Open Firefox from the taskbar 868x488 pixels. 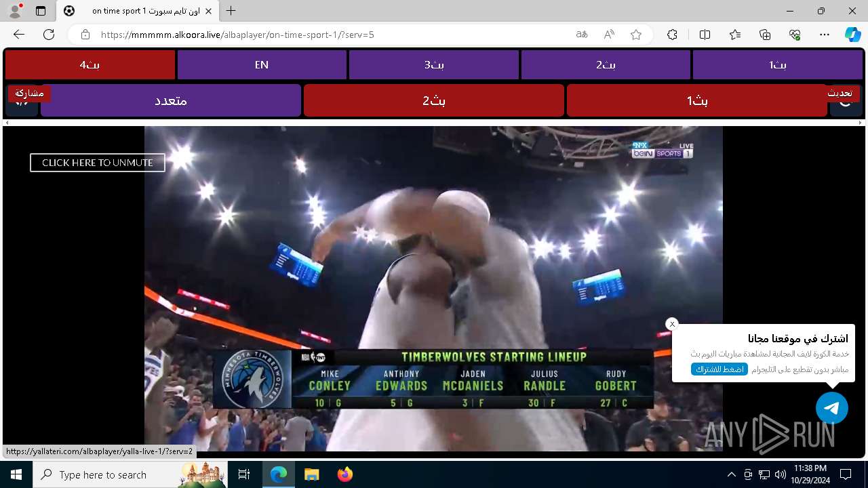[344, 474]
